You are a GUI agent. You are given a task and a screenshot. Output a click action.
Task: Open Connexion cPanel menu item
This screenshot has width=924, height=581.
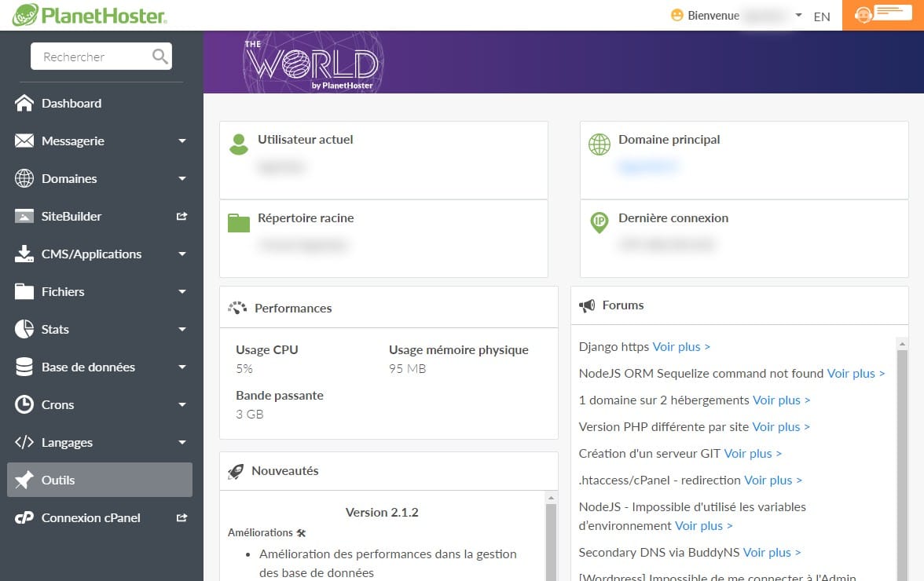pyautogui.click(x=90, y=518)
